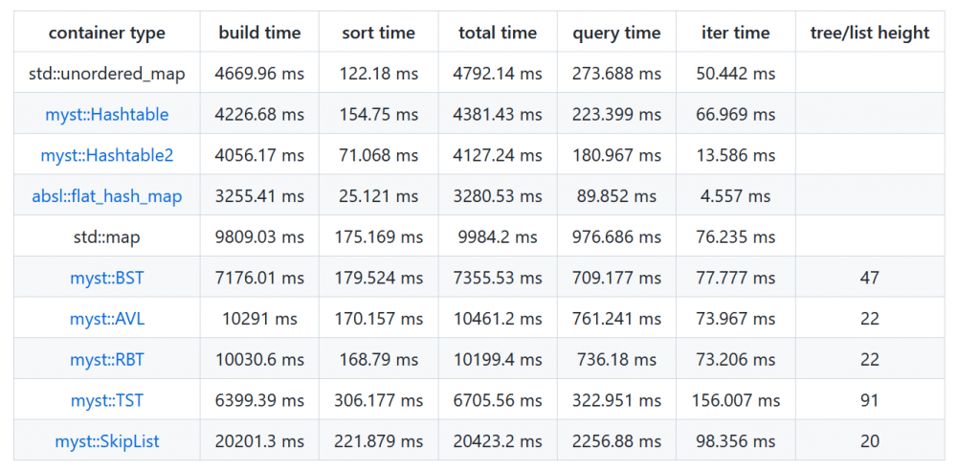980x471 pixels.
Task: Open the myst::Hashtable2 link
Action: [107, 155]
